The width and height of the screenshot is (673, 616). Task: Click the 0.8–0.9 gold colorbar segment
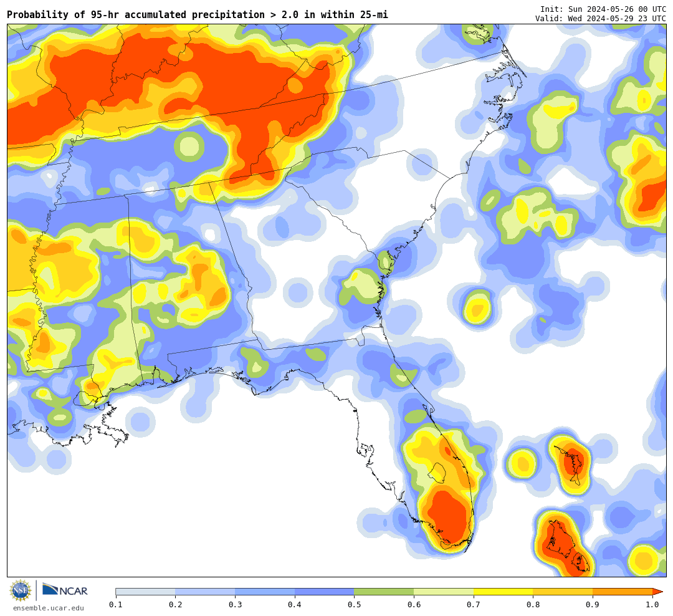pos(563,592)
